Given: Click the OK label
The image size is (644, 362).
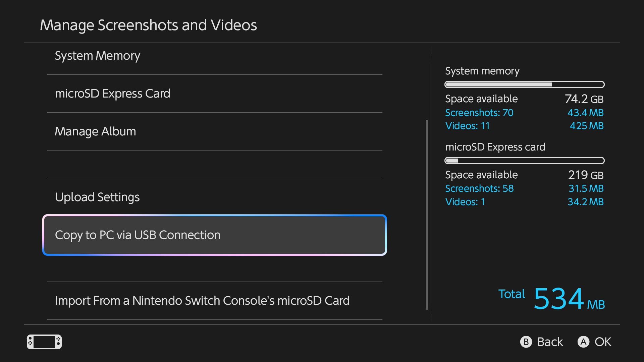Looking at the screenshot, I should pyautogui.click(x=602, y=342).
